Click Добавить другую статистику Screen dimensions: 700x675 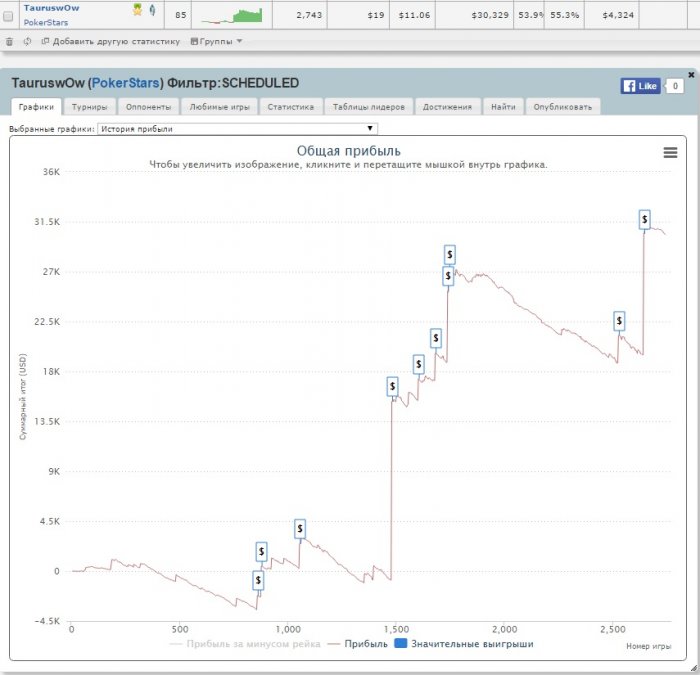[x=111, y=42]
